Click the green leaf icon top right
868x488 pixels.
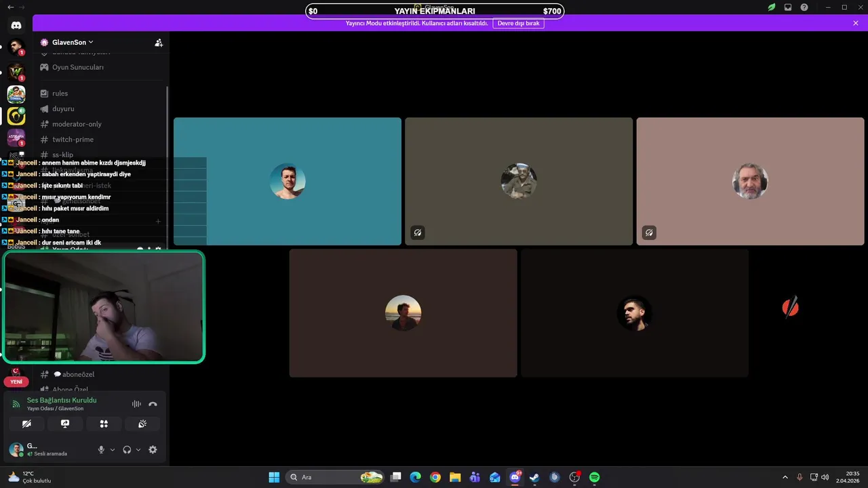[x=772, y=7]
